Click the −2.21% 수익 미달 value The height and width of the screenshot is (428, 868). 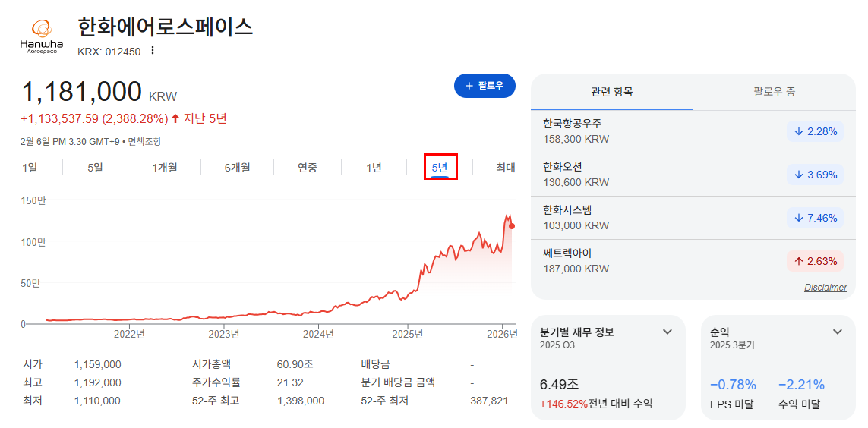tap(802, 385)
